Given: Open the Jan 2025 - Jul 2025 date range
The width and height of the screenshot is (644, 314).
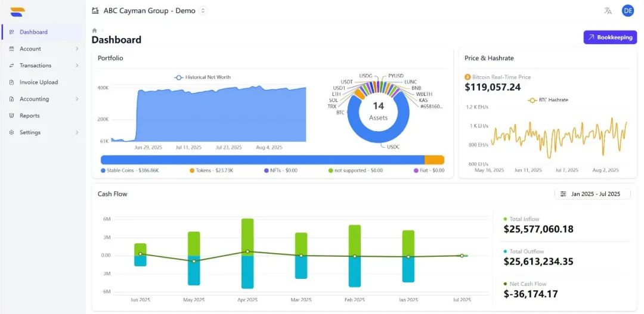Looking at the screenshot, I should pyautogui.click(x=595, y=194).
